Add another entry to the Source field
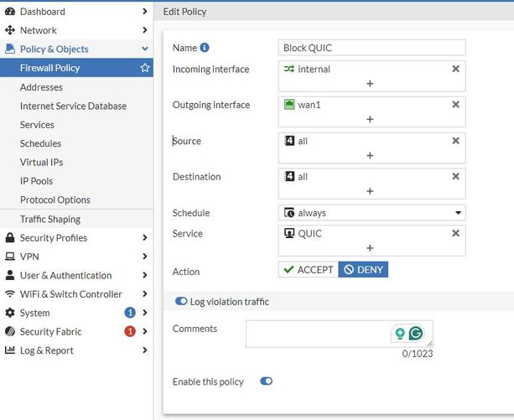The image size is (514, 420). click(370, 156)
